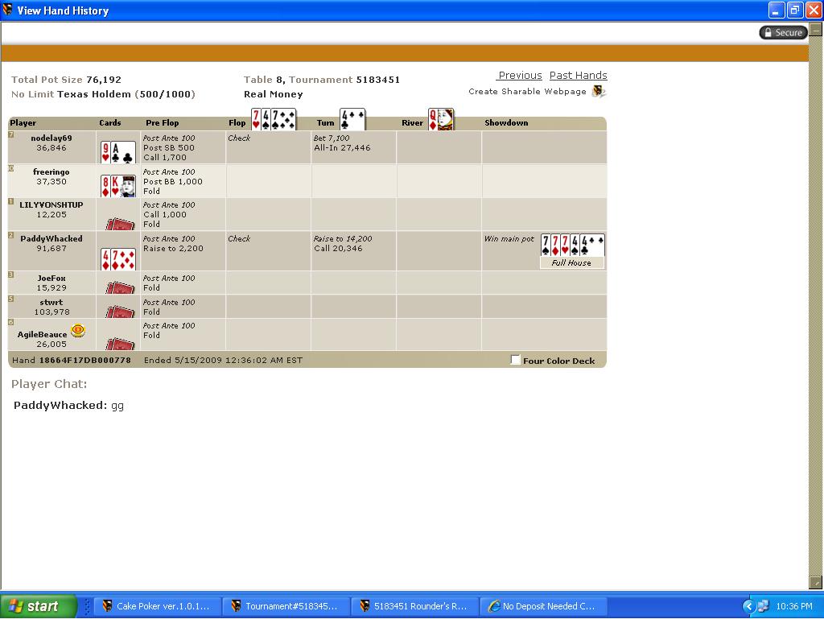Click the Create Sharable Webpage icon
The height and width of the screenshot is (644, 824).
(x=598, y=92)
